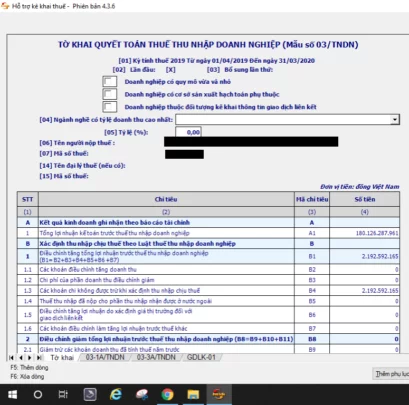Check 'Doanh nghiệp có quy mô vừa và nhỏ'
The image size is (409, 405).
click(110, 82)
